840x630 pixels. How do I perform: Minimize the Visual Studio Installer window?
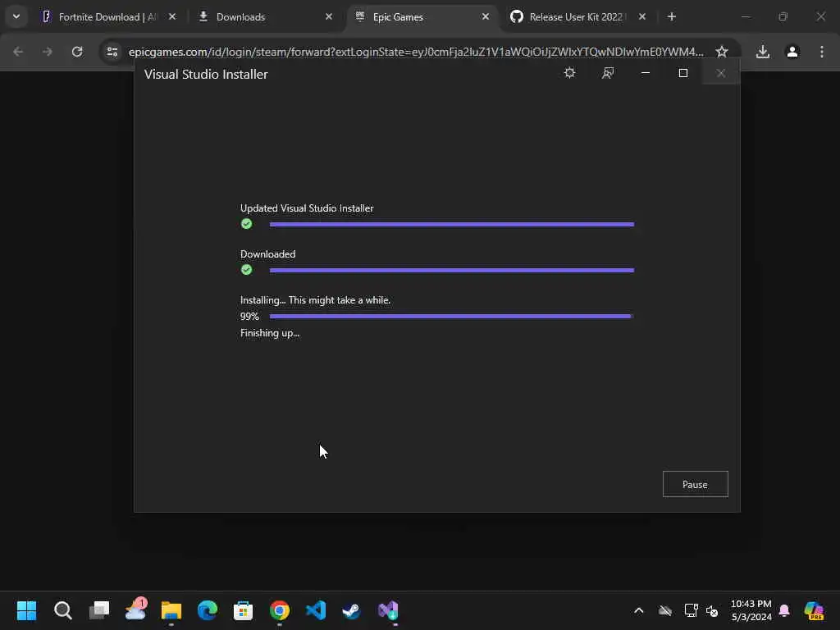(x=645, y=73)
